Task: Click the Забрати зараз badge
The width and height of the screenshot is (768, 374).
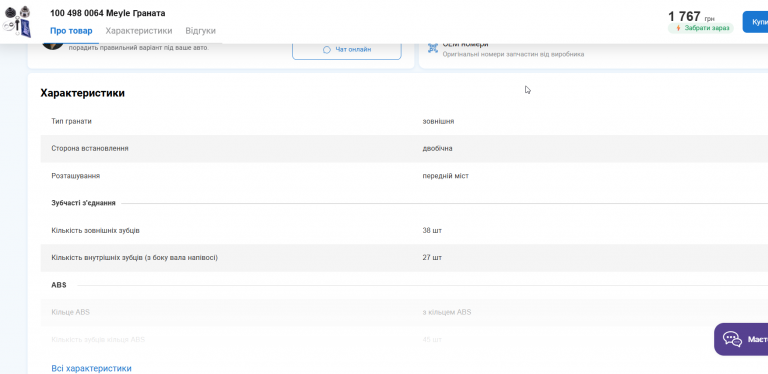Action: (x=701, y=28)
